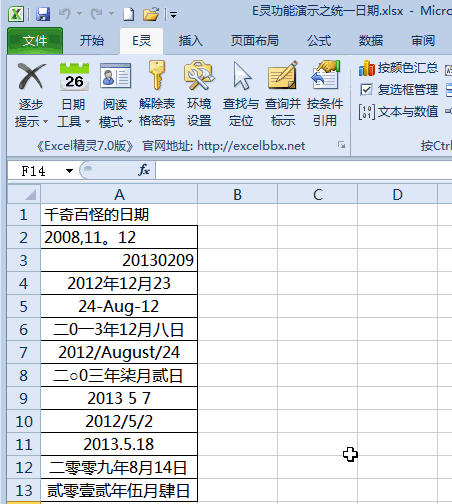Select cell containing 2012/August/24
The height and width of the screenshot is (504, 452).
click(x=119, y=352)
